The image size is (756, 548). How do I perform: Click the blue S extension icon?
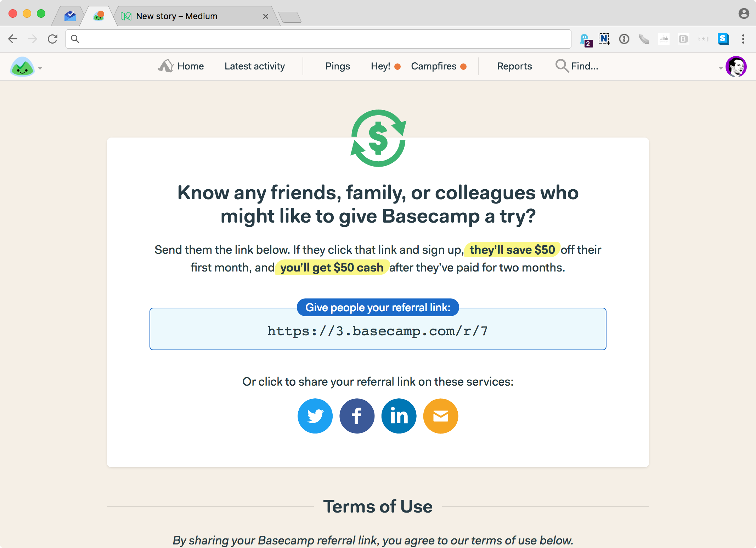[x=723, y=39]
